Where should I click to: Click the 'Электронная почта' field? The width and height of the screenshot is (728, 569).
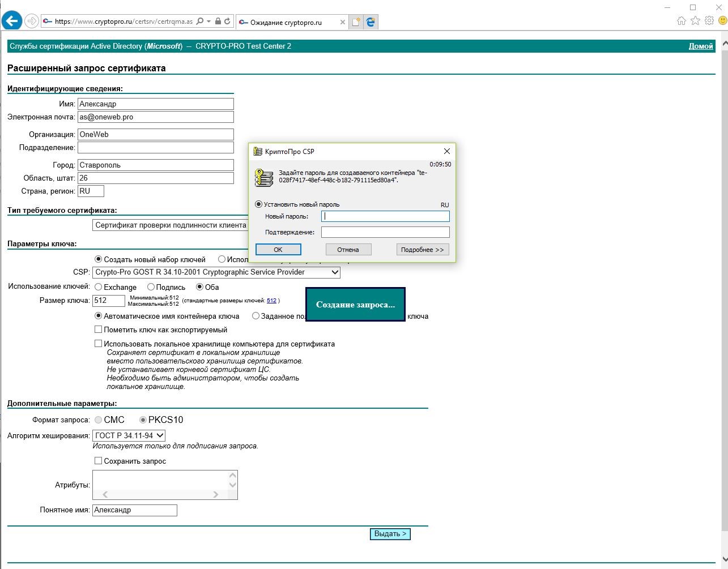click(x=156, y=117)
